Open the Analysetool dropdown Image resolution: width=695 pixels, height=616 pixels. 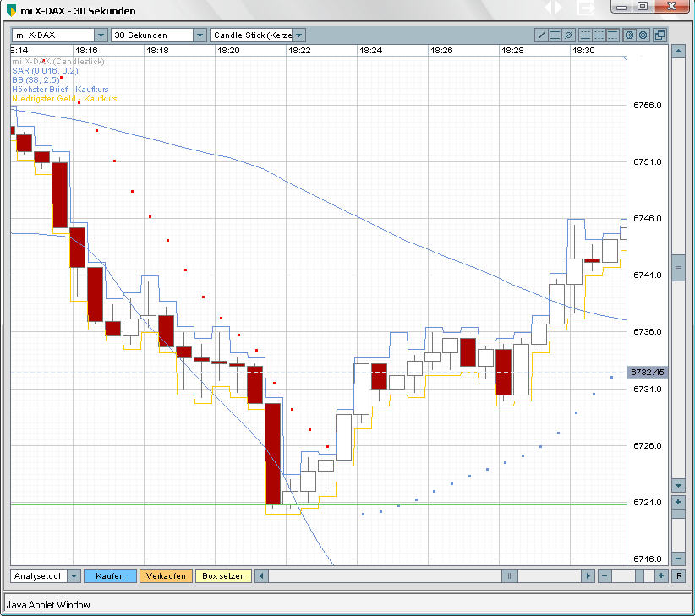click(45, 575)
